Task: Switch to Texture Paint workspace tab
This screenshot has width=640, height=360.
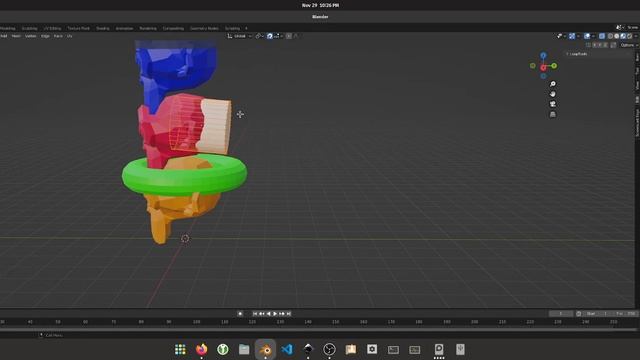Action: tap(78, 28)
